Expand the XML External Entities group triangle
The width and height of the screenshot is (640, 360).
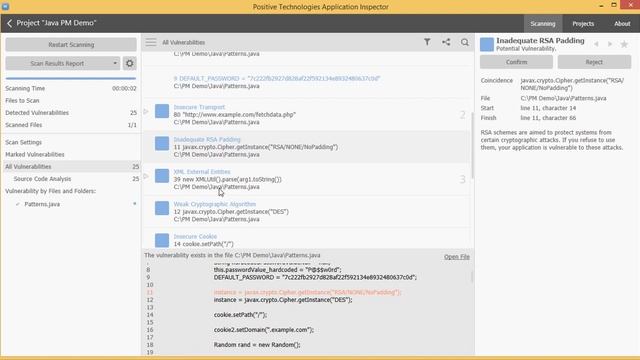coord(146,176)
